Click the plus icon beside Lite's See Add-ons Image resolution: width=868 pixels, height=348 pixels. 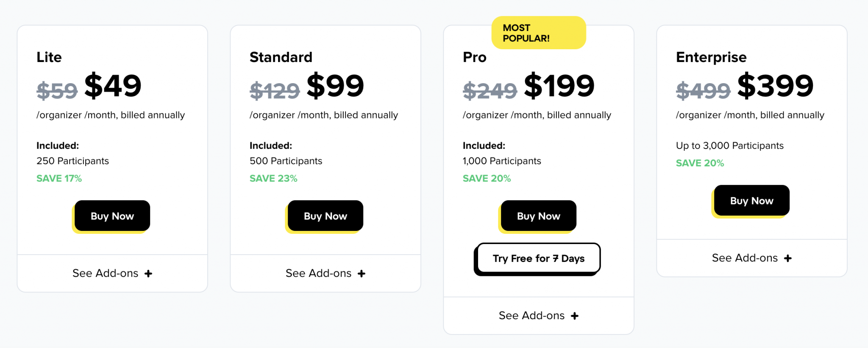[149, 273]
